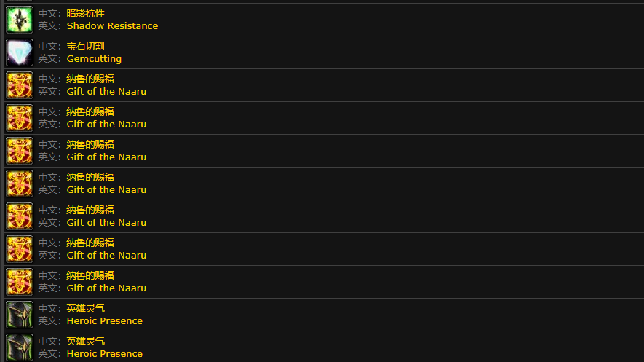
Task: Open the Shadow Resistance English name link
Action: click(x=112, y=26)
